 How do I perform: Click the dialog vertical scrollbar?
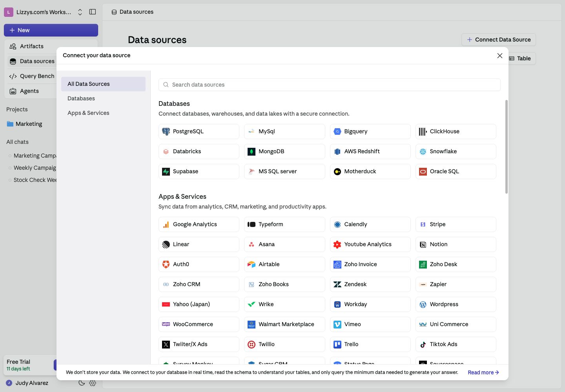tap(507, 147)
